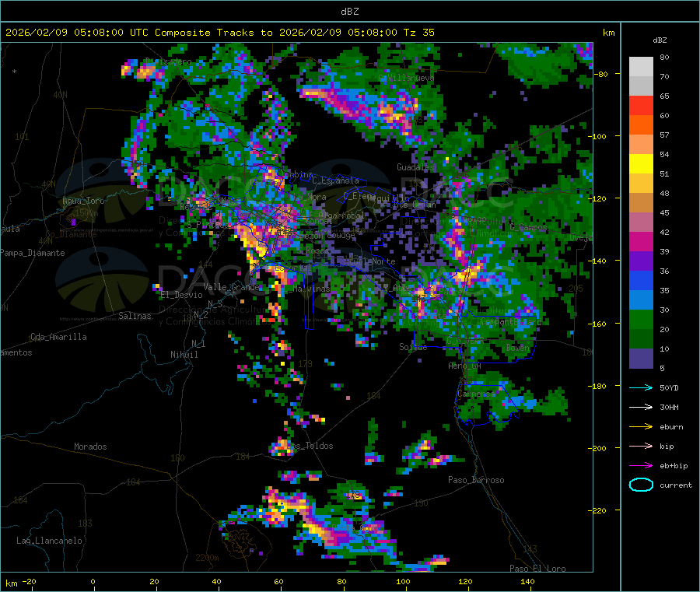Screen dimensions: 700x592
Task: Pick the light gray 70–80 dBZ legend swatch
Action: (641, 67)
